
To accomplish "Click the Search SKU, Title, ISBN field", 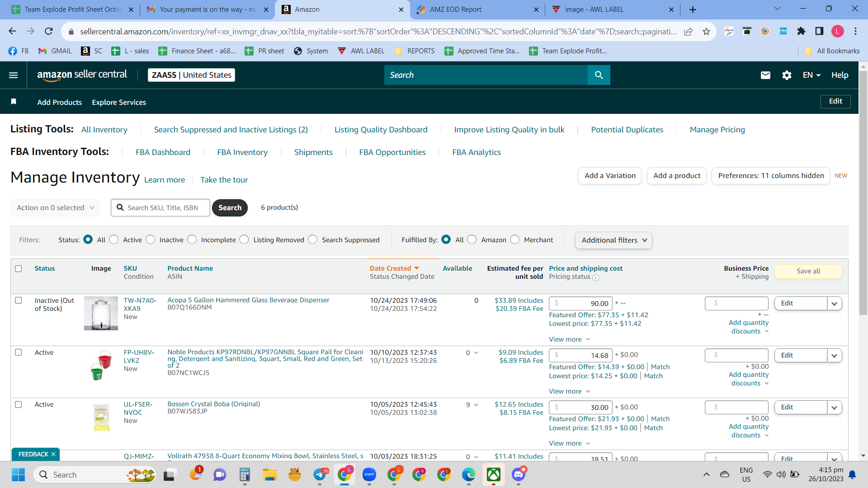I will (160, 208).
